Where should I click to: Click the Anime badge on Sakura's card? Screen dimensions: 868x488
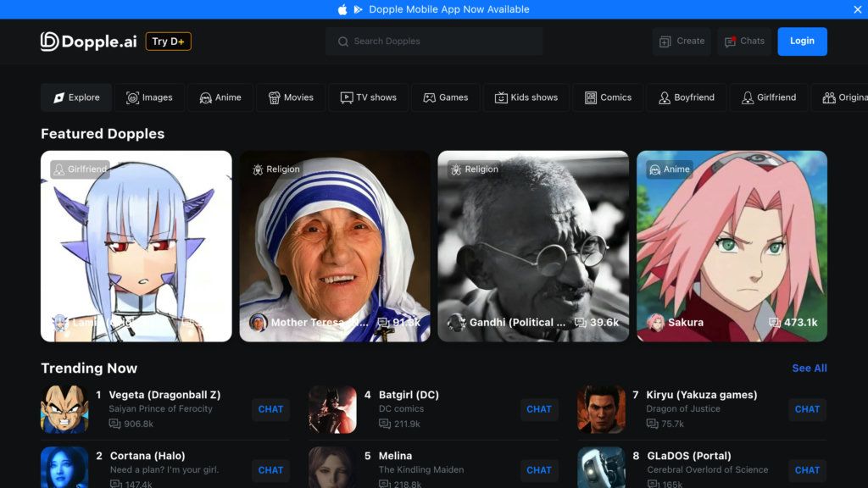669,169
